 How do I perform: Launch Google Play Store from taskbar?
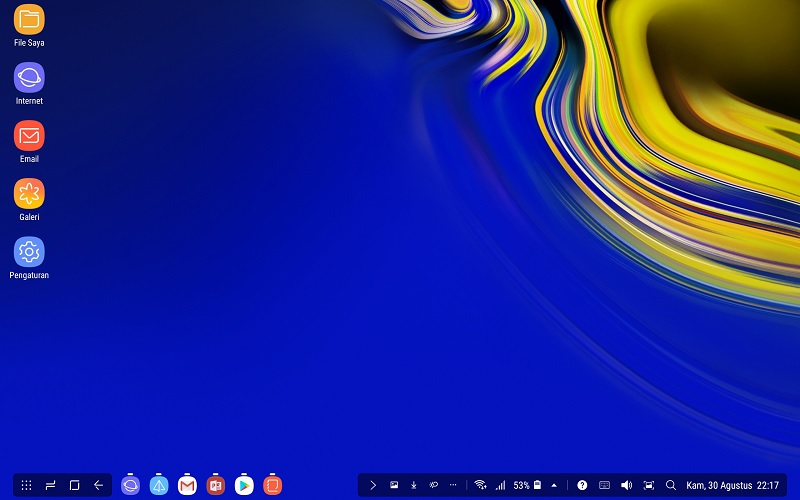pyautogui.click(x=244, y=485)
